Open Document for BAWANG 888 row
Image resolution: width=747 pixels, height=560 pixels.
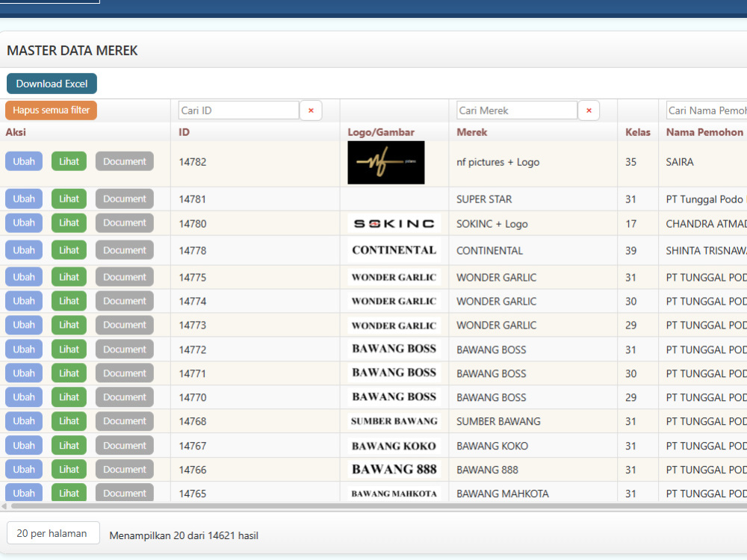(x=125, y=469)
